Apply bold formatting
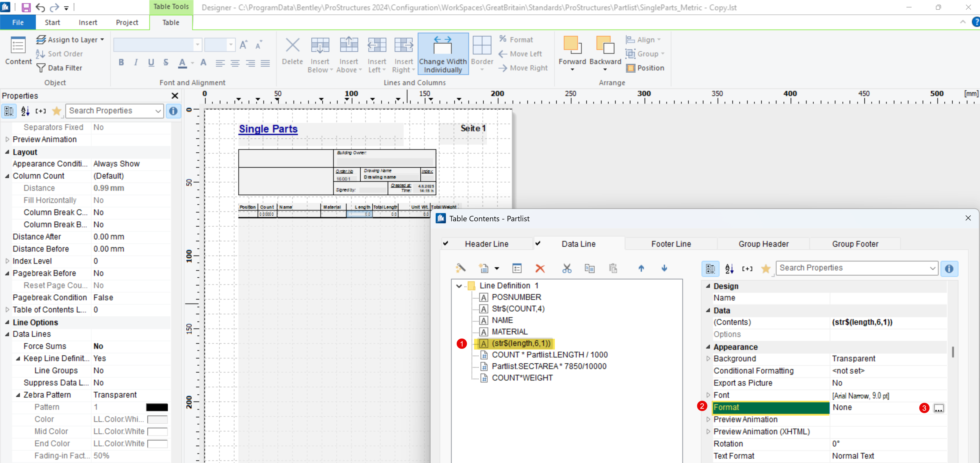Image resolution: width=980 pixels, height=463 pixels. click(121, 62)
